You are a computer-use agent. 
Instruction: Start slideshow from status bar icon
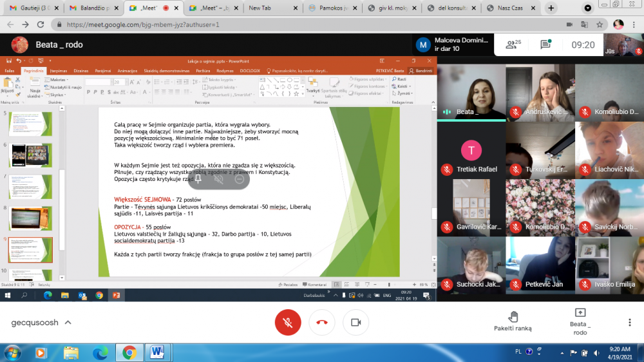pyautogui.click(x=367, y=284)
